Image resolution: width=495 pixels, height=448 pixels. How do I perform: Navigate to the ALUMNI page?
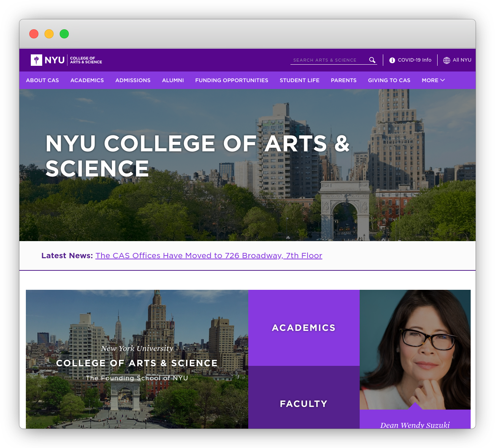click(x=173, y=80)
